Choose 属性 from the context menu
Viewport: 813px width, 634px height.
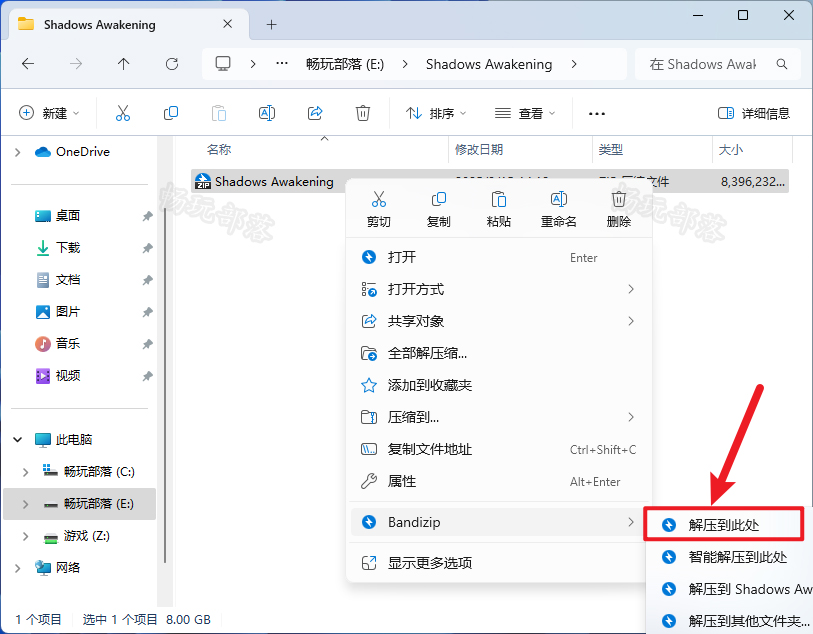[498, 482]
